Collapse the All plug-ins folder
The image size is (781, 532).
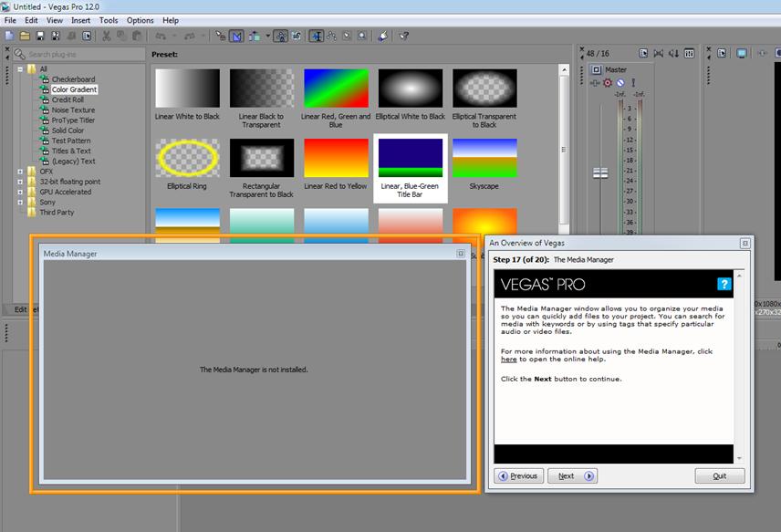(20, 69)
